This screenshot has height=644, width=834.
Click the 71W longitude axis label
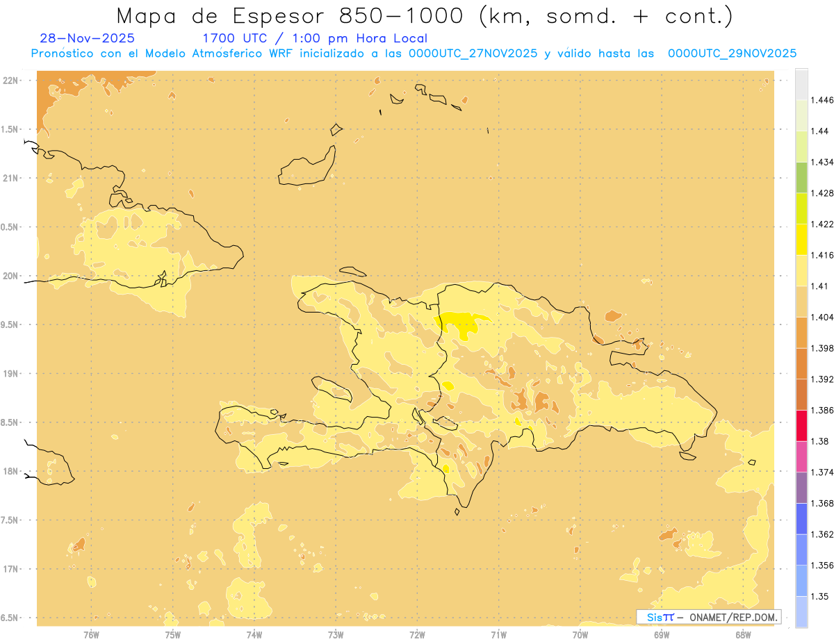pos(498,634)
